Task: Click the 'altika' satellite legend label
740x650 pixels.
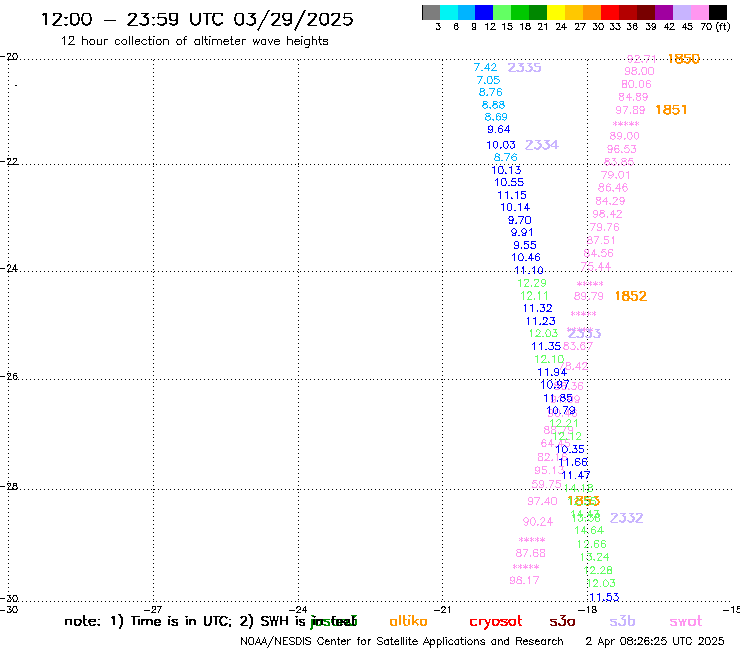Action: click(x=408, y=621)
